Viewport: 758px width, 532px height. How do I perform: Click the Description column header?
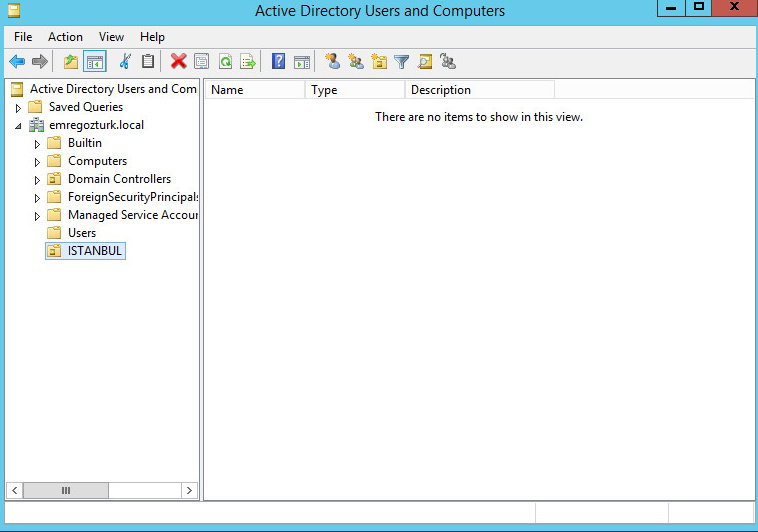pos(478,90)
